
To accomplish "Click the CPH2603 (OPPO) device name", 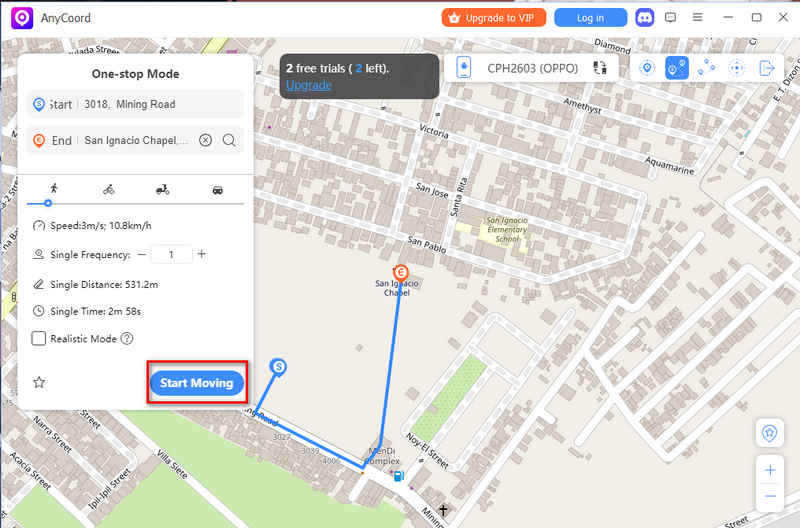I will pos(532,68).
